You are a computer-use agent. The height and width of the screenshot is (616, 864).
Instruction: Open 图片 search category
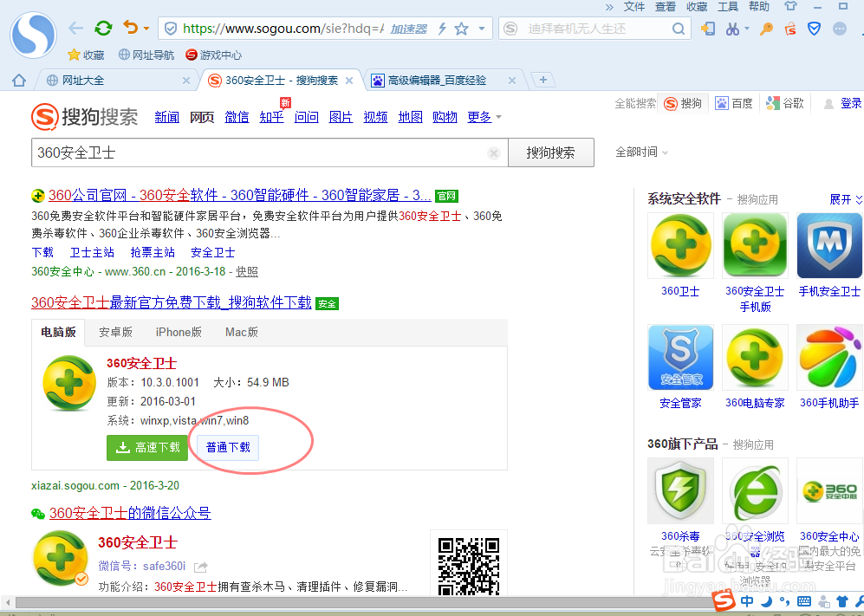pyautogui.click(x=341, y=117)
